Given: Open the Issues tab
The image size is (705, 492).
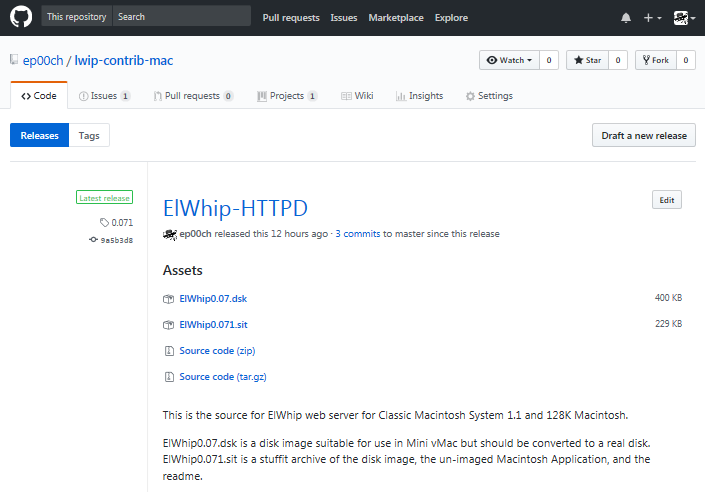Looking at the screenshot, I should click(104, 96).
